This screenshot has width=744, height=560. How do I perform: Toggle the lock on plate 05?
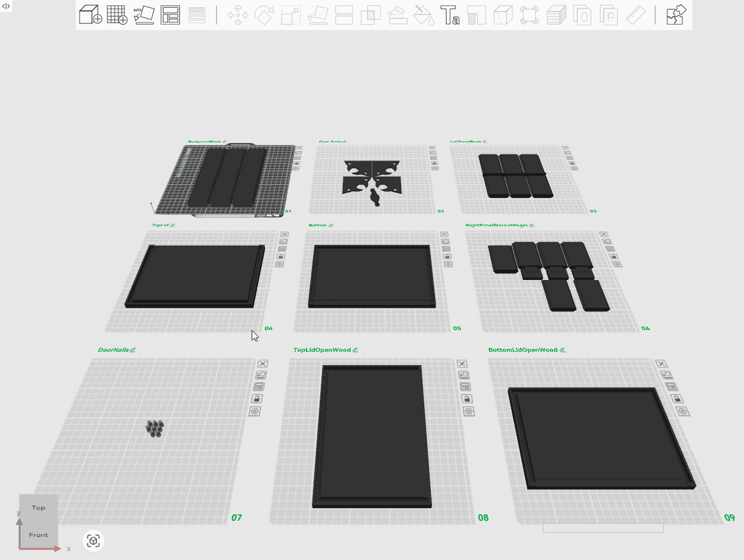[x=447, y=256]
